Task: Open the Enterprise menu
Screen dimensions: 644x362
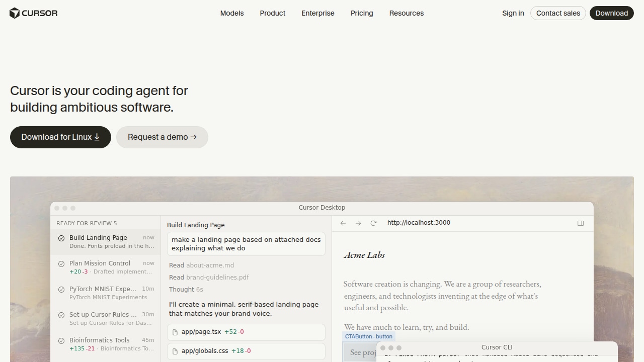Action: (318, 13)
